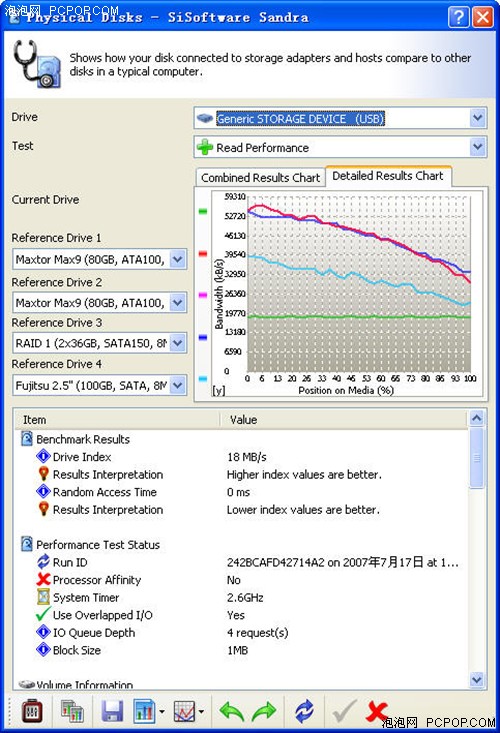Select the Processor Affinity row
This screenshot has height=733, width=500.
click(241, 580)
